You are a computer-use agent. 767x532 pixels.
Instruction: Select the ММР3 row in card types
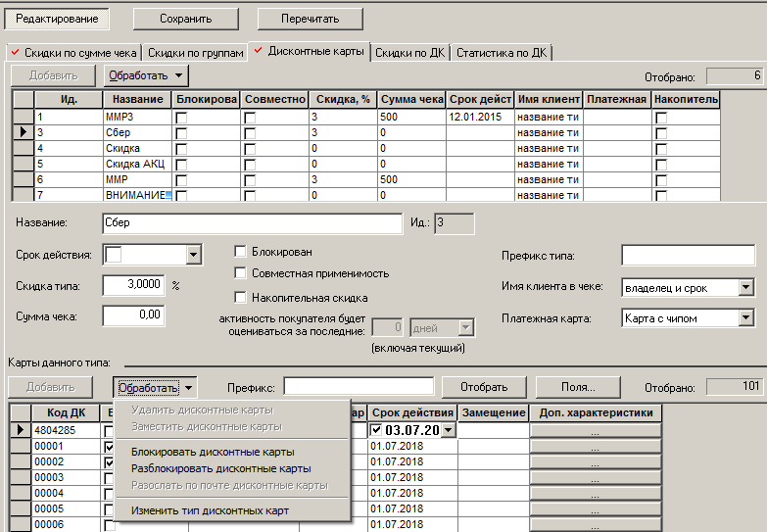(x=366, y=117)
